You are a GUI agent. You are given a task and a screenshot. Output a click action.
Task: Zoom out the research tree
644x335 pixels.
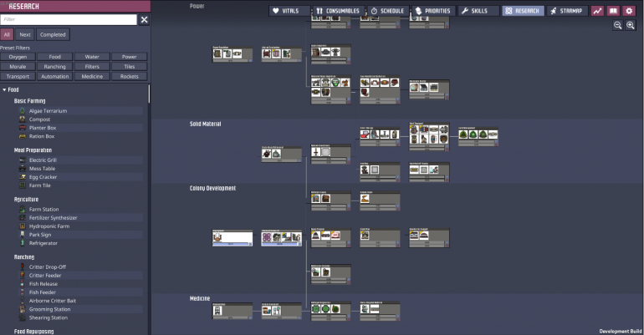618,26
